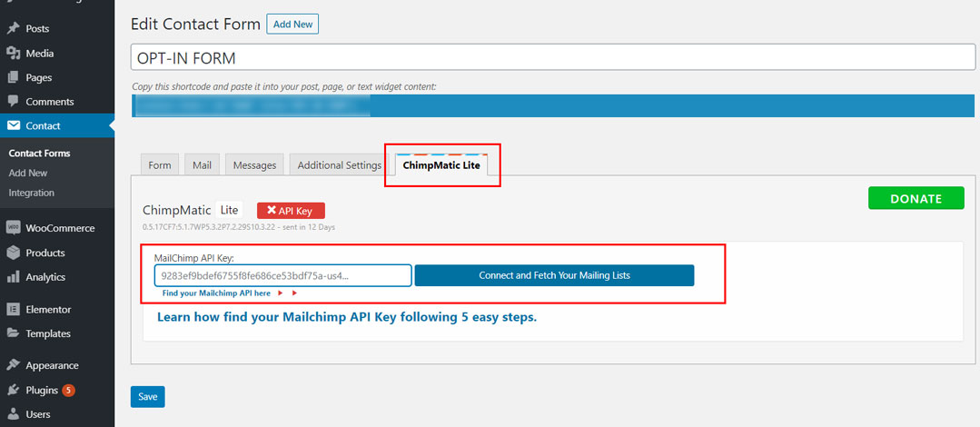Image resolution: width=980 pixels, height=427 pixels.
Task: Click the red API Key button
Action: point(291,211)
